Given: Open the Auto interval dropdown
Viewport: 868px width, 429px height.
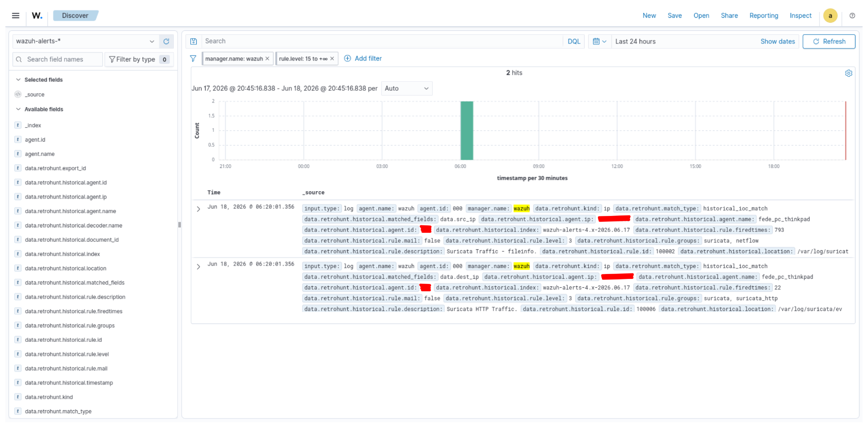Looking at the screenshot, I should (407, 89).
